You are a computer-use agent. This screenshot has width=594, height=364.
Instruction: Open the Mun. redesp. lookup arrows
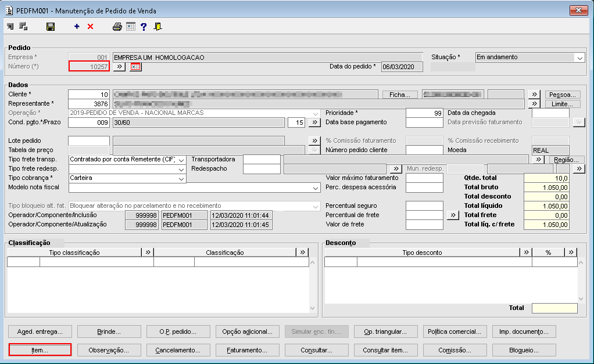tap(579, 169)
